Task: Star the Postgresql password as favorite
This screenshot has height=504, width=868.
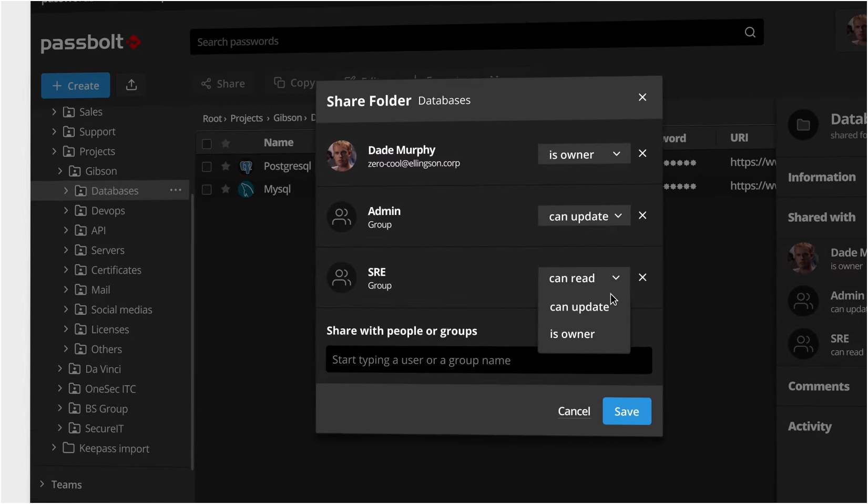Action: [x=226, y=167]
